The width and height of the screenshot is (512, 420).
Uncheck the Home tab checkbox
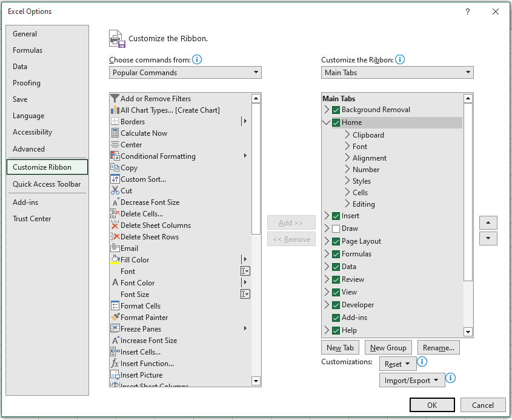point(336,123)
